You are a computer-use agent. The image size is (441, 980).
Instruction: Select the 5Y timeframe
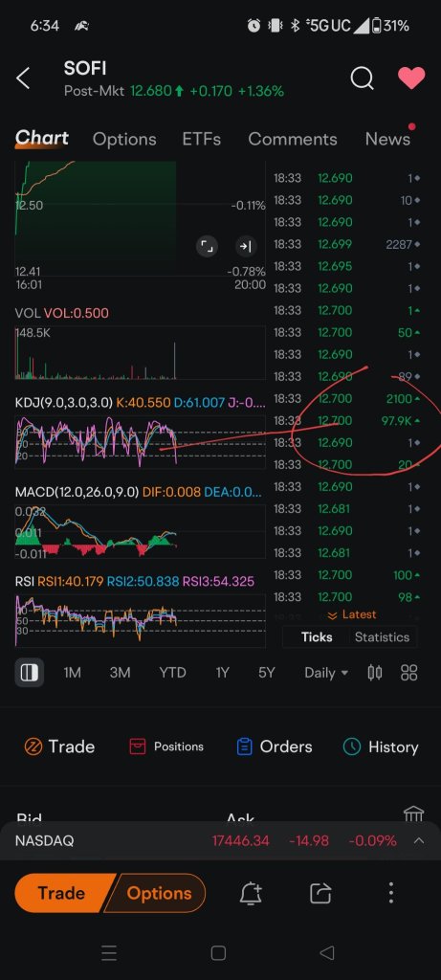point(266,673)
